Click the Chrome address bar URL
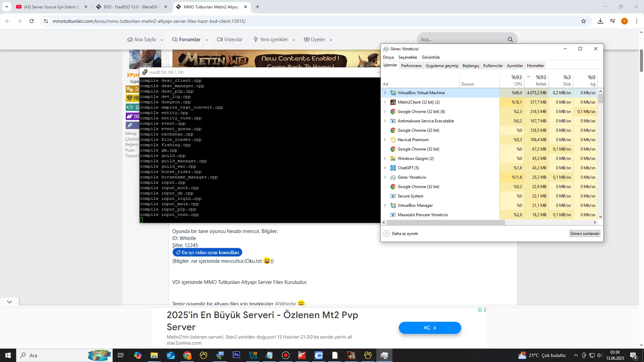The image size is (644, 362). point(149,21)
